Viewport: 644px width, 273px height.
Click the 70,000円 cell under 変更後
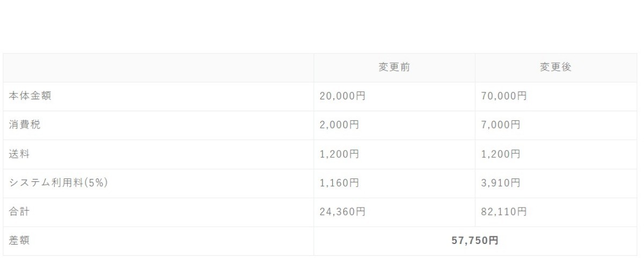[504, 97]
